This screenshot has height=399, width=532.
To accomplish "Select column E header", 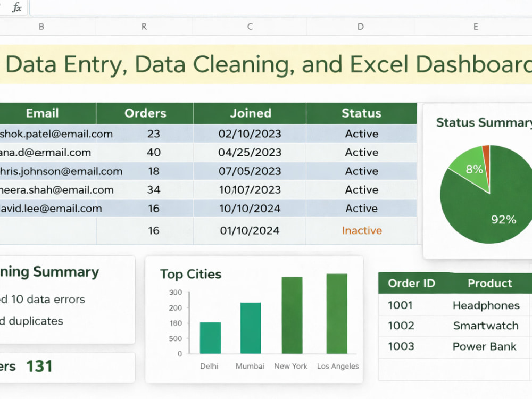I will pos(476,27).
